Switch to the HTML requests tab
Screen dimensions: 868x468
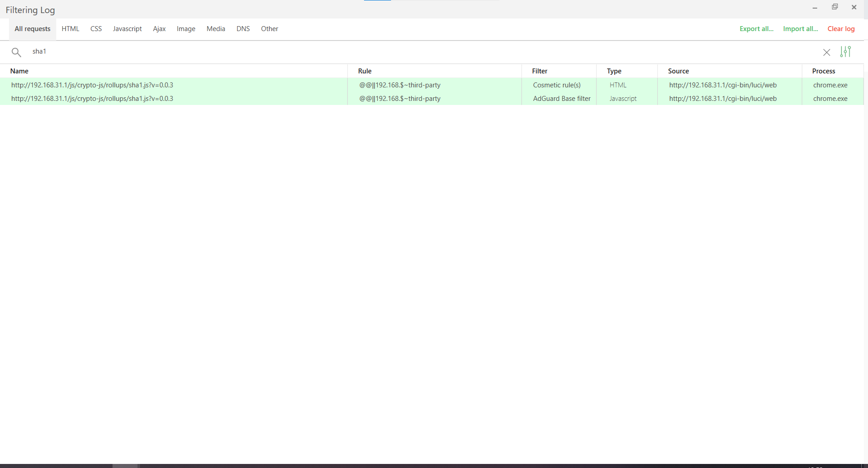click(70, 28)
